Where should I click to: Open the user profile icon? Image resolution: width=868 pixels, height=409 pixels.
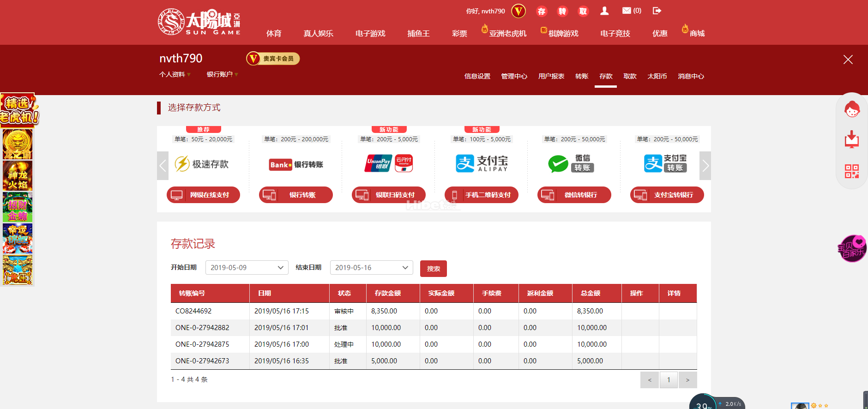[604, 11]
